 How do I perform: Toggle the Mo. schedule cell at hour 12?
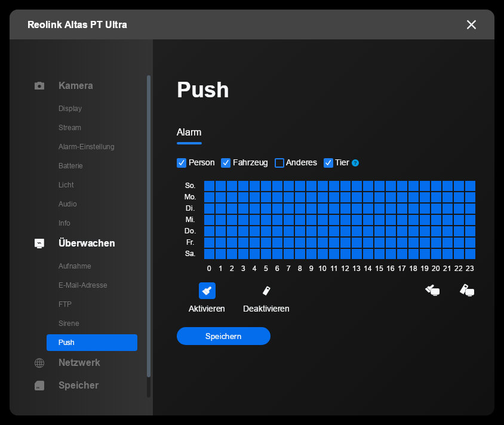coord(346,197)
